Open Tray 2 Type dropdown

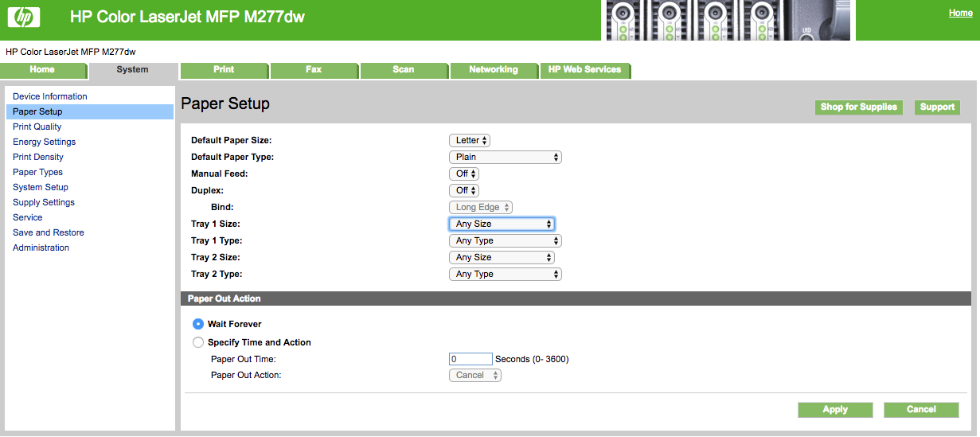[x=506, y=274]
